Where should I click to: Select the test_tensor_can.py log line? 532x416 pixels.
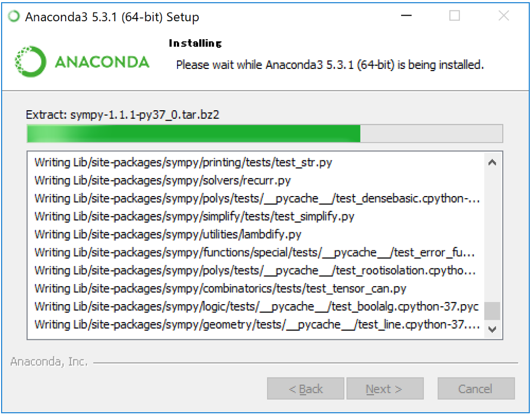pos(220,289)
